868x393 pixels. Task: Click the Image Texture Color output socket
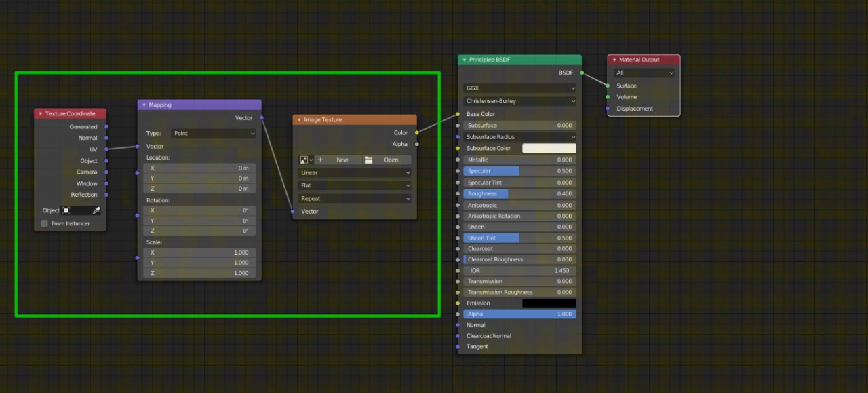(416, 132)
